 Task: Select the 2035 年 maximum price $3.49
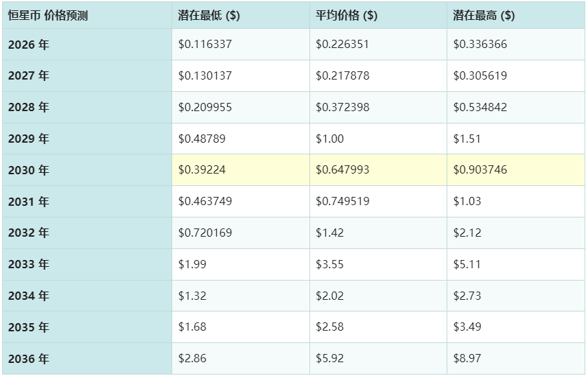467,327
